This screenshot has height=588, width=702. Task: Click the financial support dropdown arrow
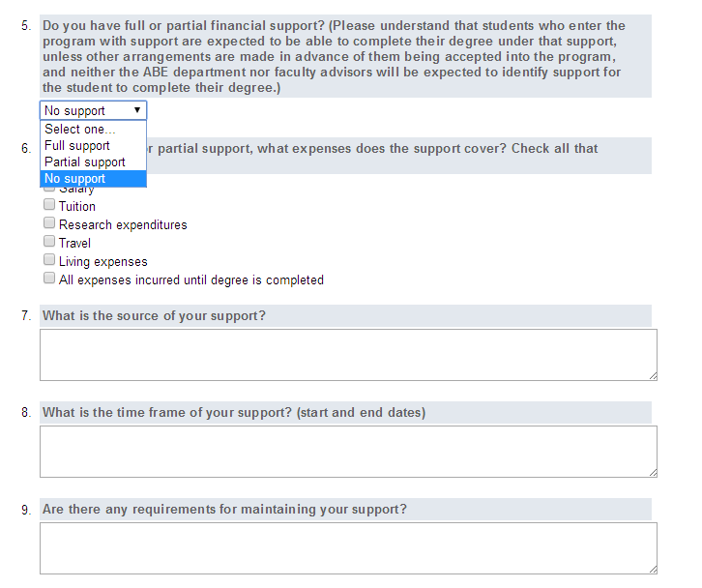point(137,110)
